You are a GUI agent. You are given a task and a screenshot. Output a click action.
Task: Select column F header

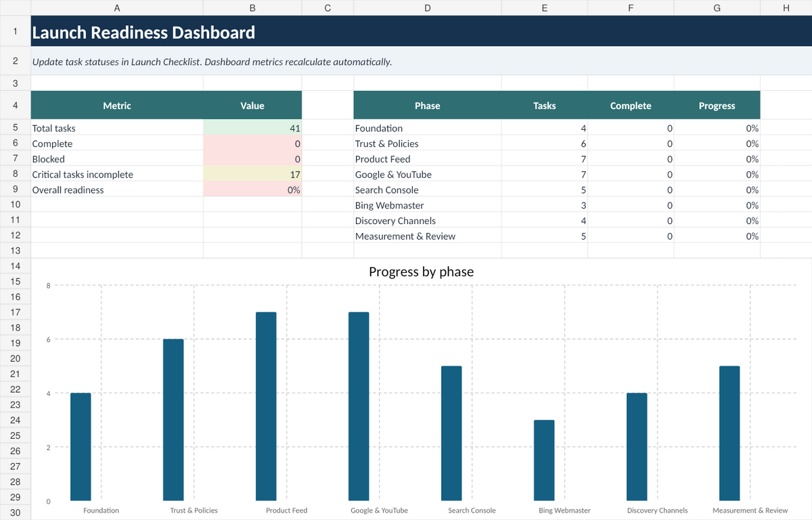tap(631, 8)
